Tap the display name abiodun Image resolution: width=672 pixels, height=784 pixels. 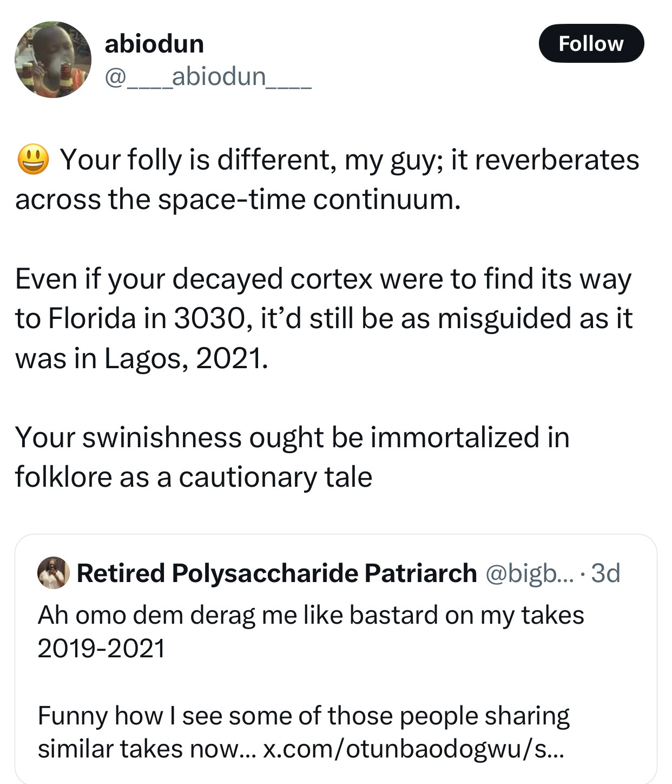pos(154,43)
